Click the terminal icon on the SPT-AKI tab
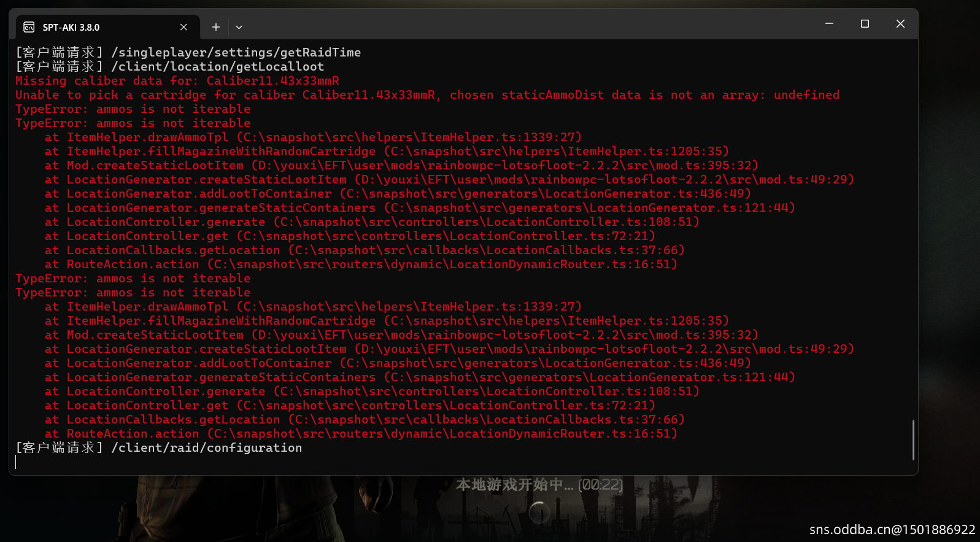980x542 pixels. [x=29, y=27]
